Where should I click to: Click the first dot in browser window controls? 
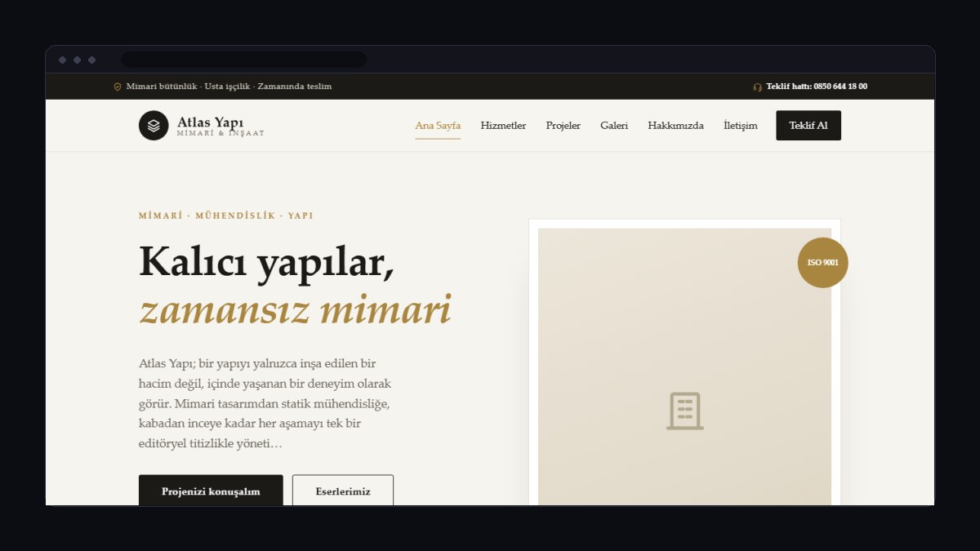pos(63,60)
